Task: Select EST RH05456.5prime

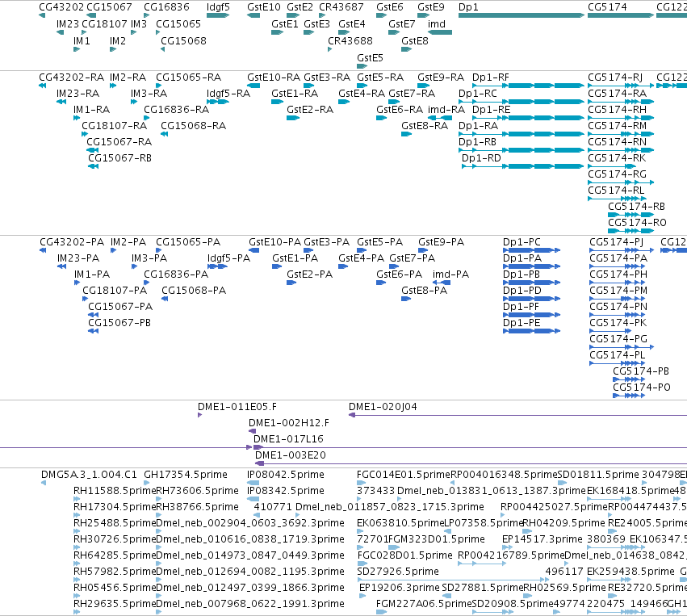Action: click(x=115, y=588)
